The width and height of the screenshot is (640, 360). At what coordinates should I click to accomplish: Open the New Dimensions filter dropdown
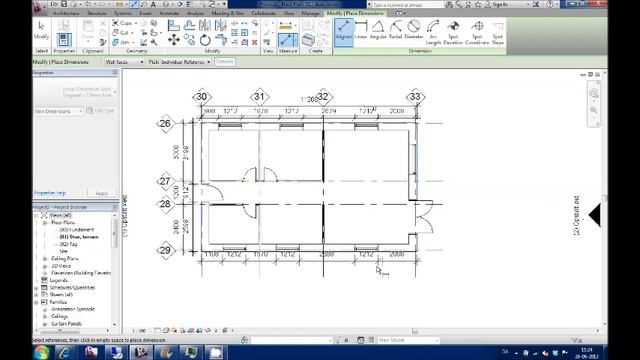(58, 111)
